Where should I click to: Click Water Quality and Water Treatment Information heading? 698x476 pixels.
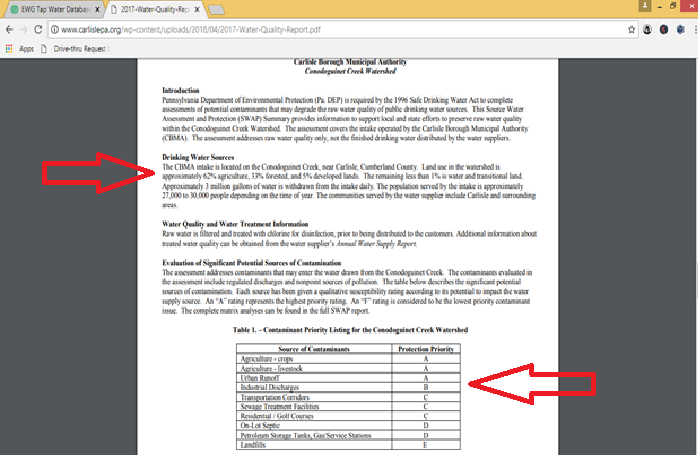[235, 224]
